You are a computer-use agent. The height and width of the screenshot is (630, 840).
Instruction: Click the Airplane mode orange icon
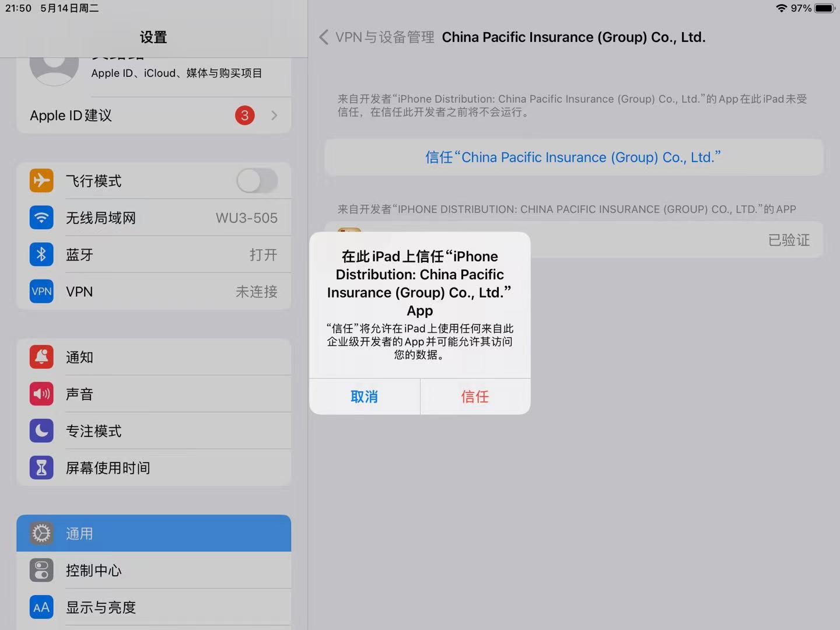(x=41, y=181)
